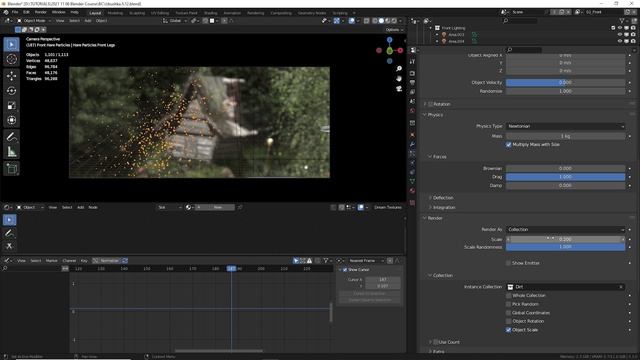Click the Blender logo menu icon
The width and height of the screenshot is (640, 360).
click(6, 12)
